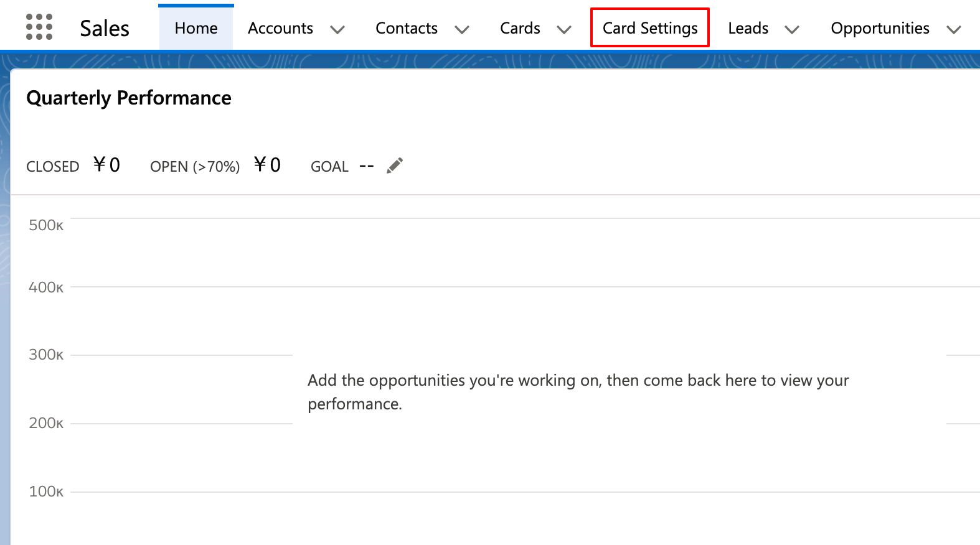Navigate to the Leads tab
Screen dimensions: 980x545
[748, 28]
